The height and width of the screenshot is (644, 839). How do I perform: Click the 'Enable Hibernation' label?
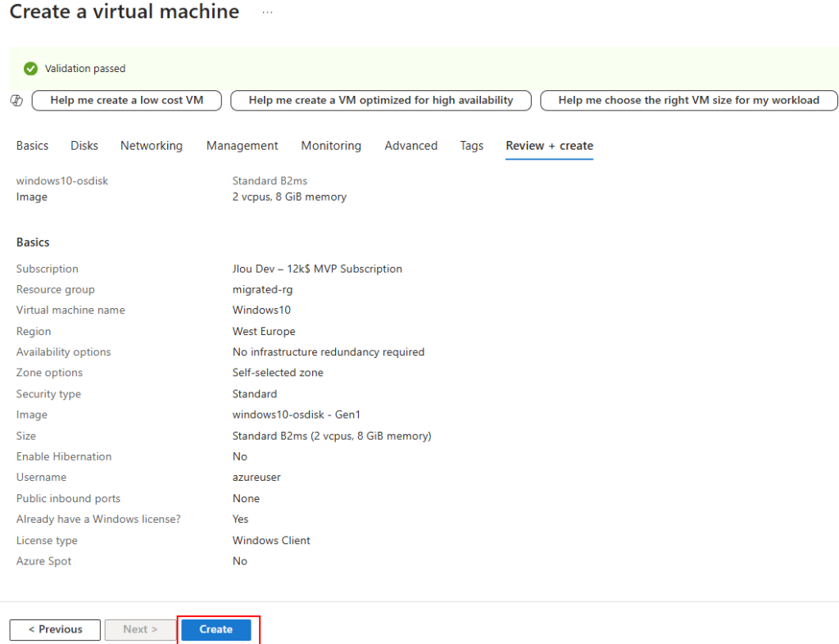coord(64,456)
